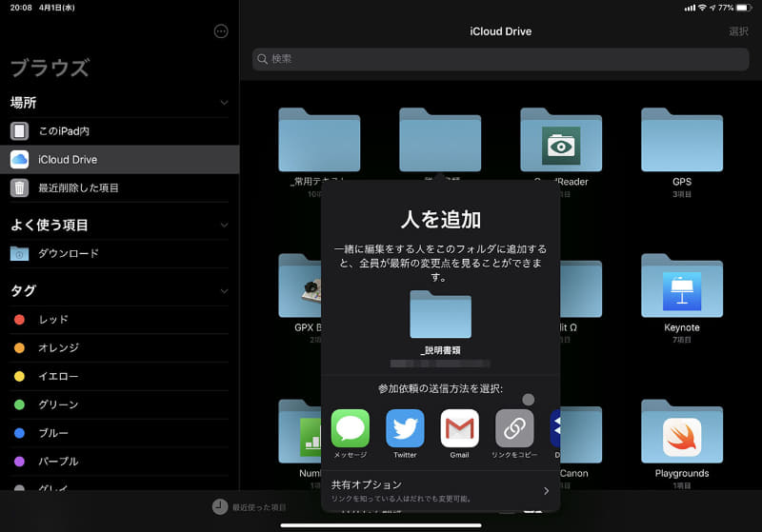Open the GPS folder
The image size is (762, 532).
pyautogui.click(x=682, y=140)
